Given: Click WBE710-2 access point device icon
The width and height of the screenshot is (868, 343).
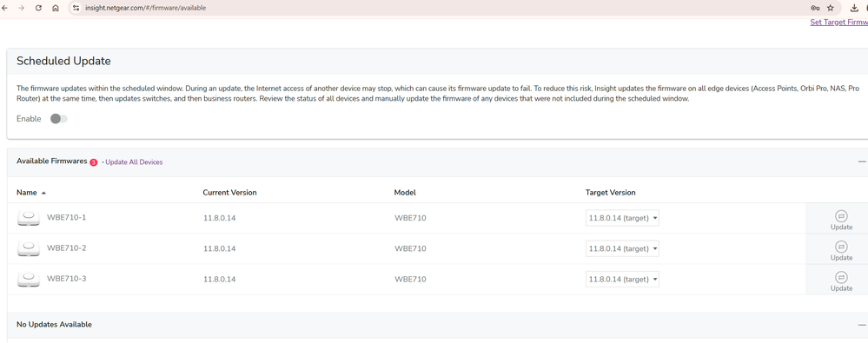Looking at the screenshot, I should pos(29,248).
